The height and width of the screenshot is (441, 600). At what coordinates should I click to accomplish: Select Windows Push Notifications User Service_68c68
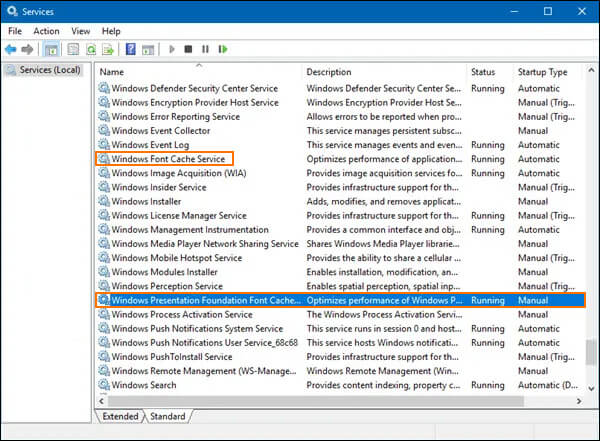[340, 342]
